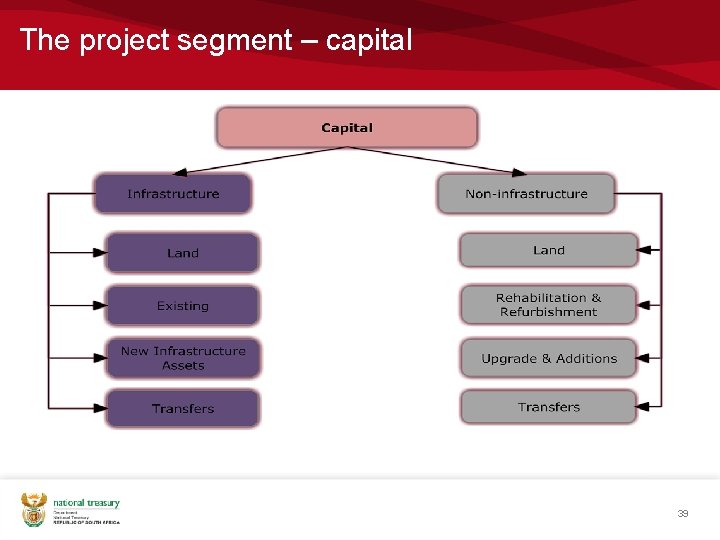Viewport: 720px width, 540px height.
Task: Select the Upgrade & Additions box
Action: pos(549,358)
